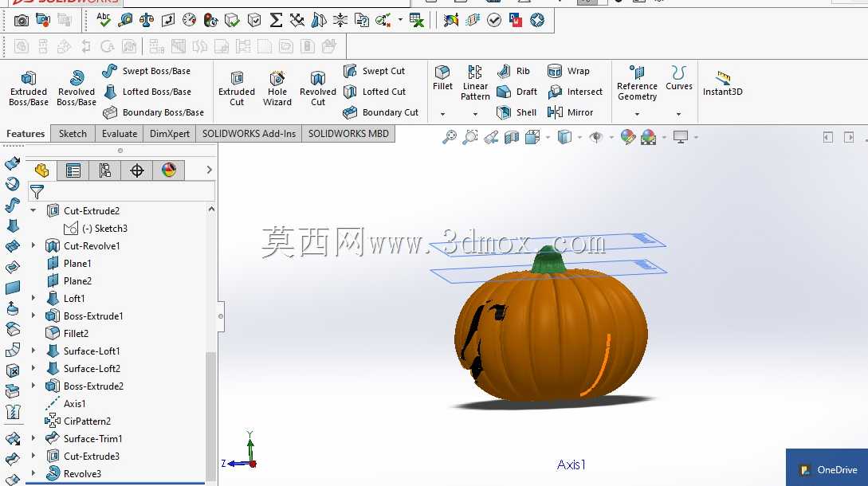Click Extruded Boss/Base tool
The width and height of the screenshot is (868, 486).
[28, 88]
